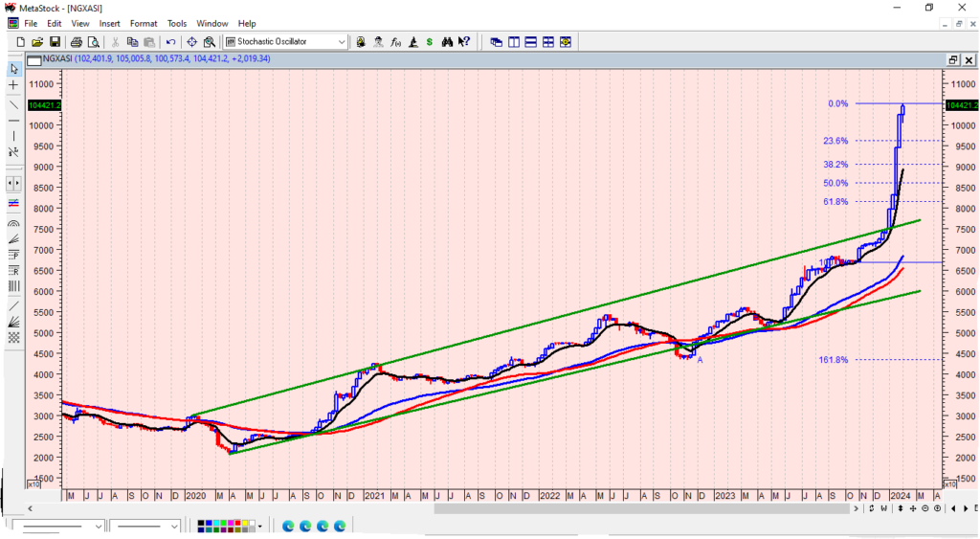The height and width of the screenshot is (539, 980).
Task: Open the Insert menu
Action: point(109,23)
